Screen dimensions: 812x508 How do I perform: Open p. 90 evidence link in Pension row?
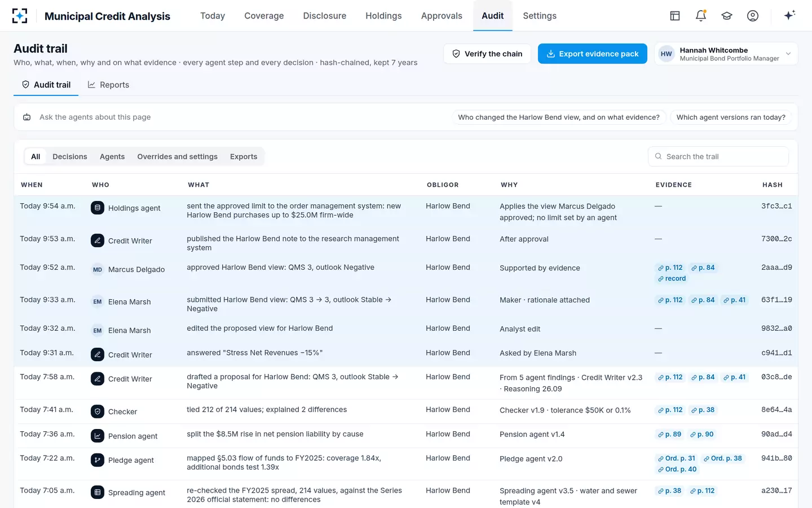pos(701,435)
